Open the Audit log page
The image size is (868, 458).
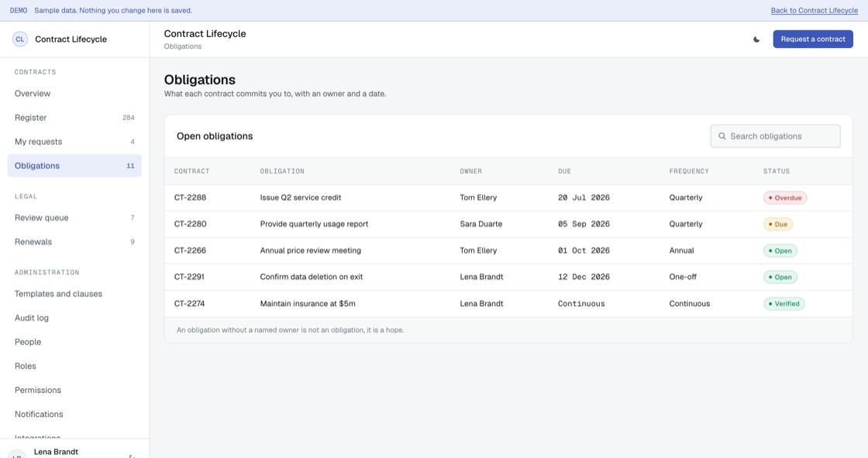click(74, 318)
